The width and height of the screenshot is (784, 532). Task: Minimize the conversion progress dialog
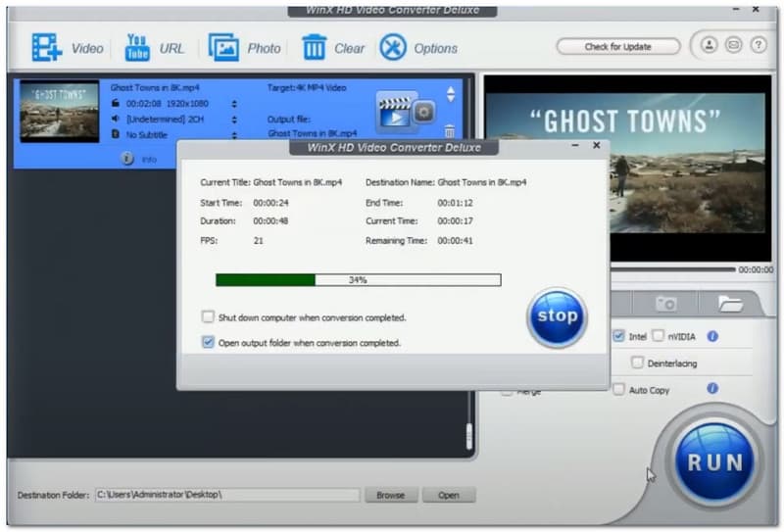(575, 145)
